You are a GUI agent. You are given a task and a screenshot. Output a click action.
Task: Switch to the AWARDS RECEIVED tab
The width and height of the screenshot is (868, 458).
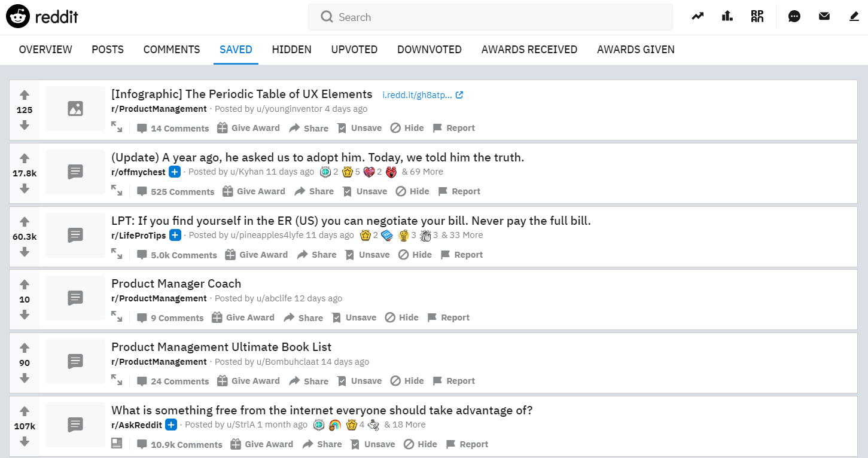click(529, 50)
